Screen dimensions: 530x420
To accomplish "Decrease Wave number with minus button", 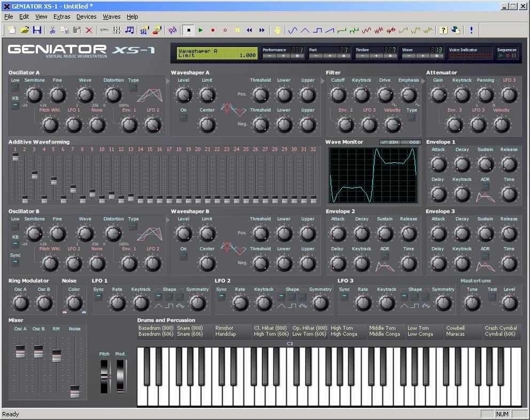I will coord(409,56).
